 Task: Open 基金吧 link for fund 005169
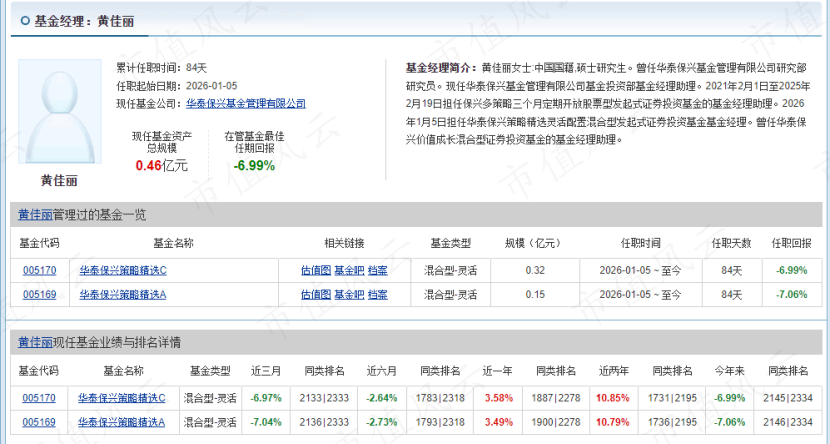tap(348, 294)
